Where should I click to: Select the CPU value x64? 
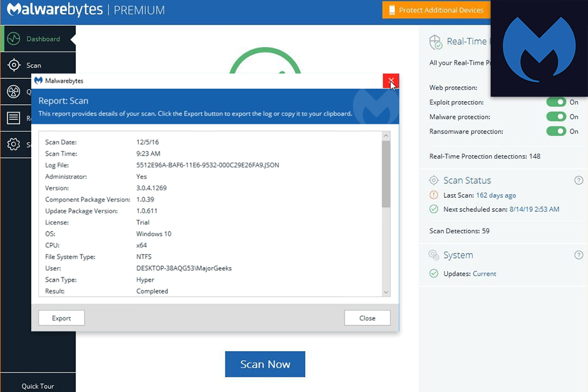click(141, 246)
